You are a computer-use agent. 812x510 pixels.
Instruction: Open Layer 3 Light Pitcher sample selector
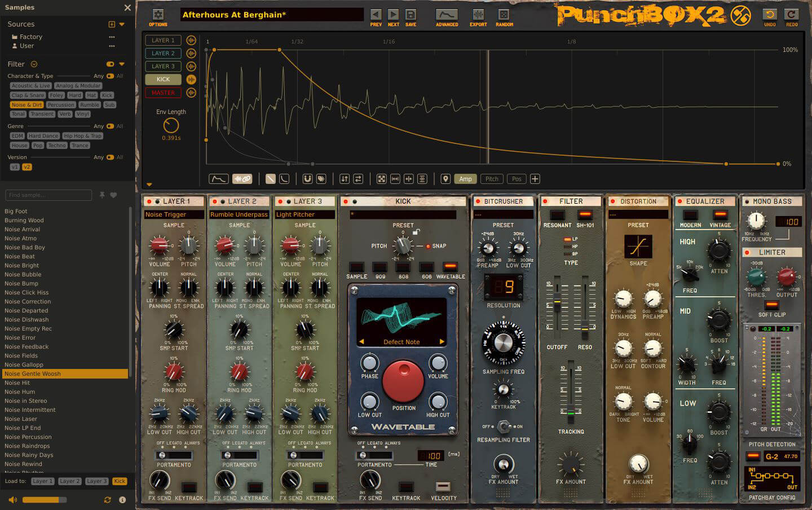coord(304,214)
